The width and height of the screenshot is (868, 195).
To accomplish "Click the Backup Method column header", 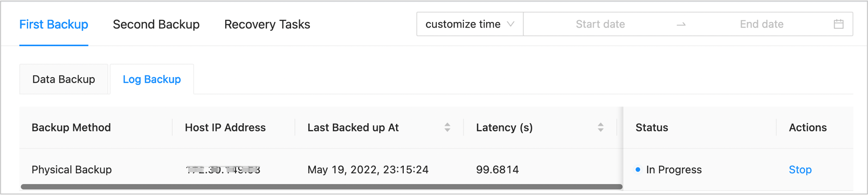I will coord(71,128).
